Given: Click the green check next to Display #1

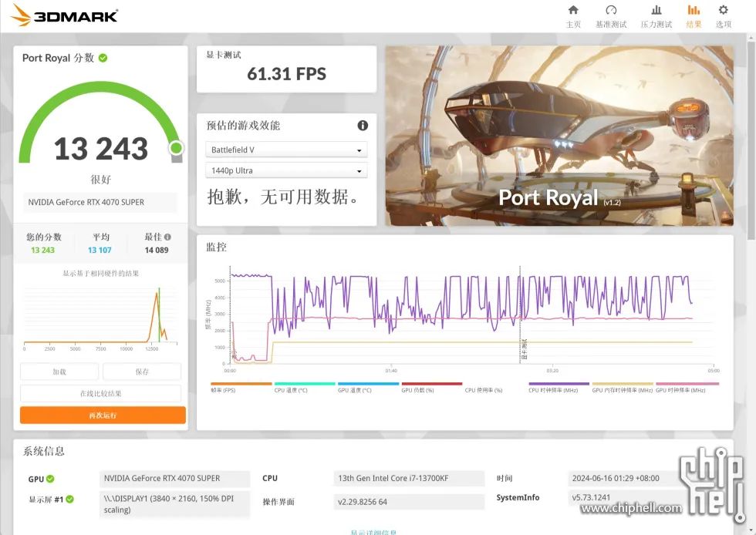Looking at the screenshot, I should point(70,499).
